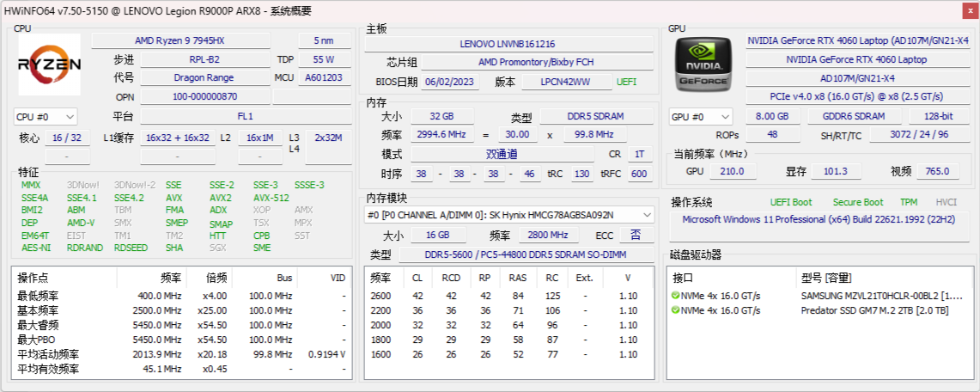Click the AMD Ryzen logo image
Viewport: 980px width, 392px height.
[49, 64]
